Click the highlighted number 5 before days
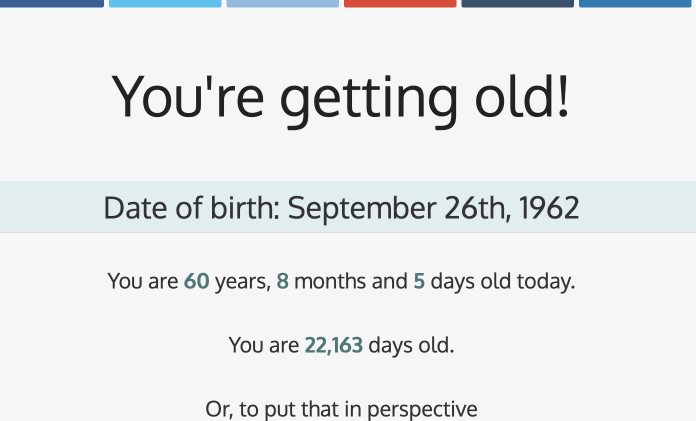This screenshot has width=696, height=421. pos(419,281)
